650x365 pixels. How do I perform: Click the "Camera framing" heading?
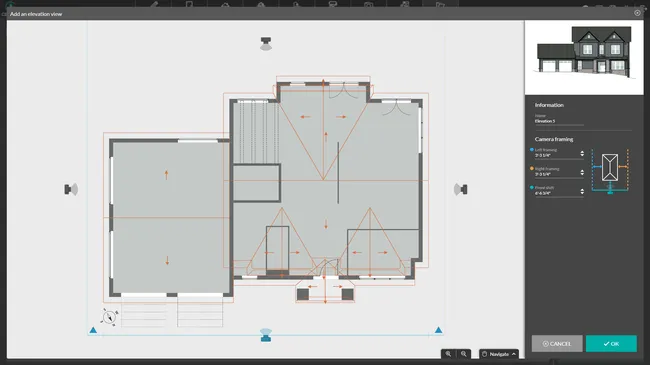click(x=554, y=139)
